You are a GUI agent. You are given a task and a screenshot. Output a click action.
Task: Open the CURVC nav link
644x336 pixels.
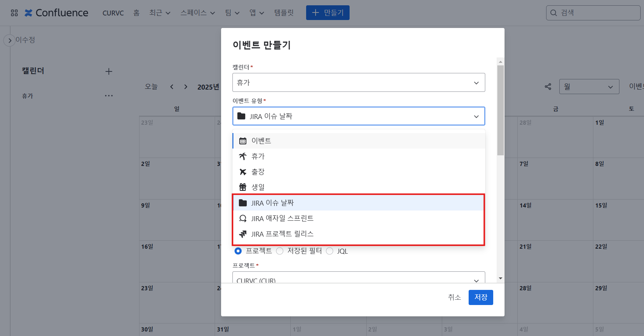pyautogui.click(x=113, y=13)
